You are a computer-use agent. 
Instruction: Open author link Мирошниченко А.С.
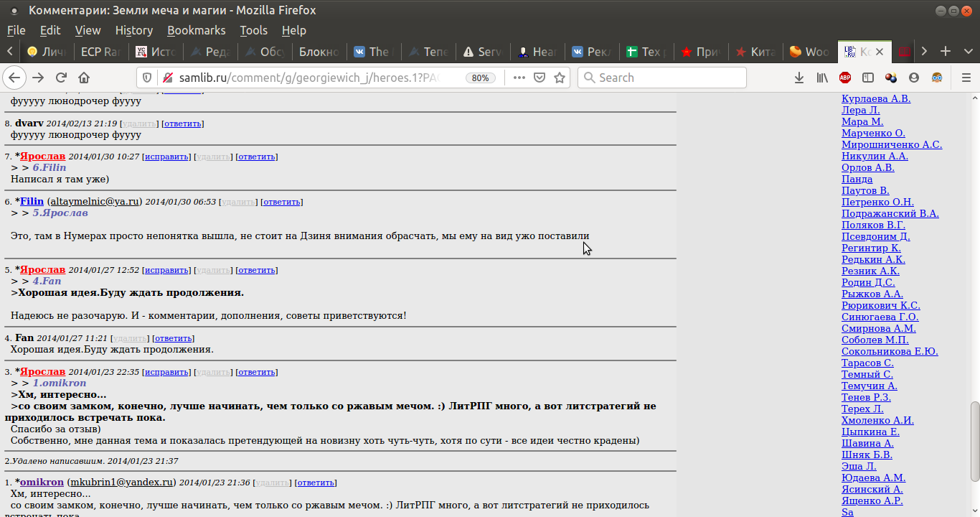(891, 144)
